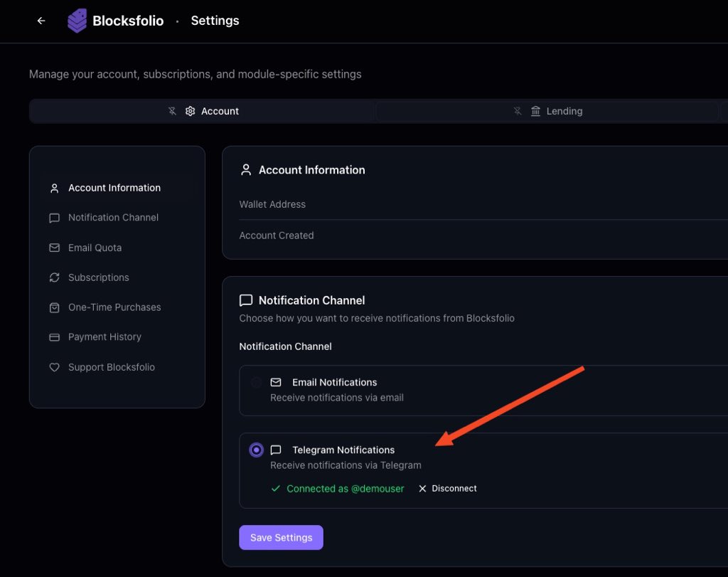Click the gear icon on the Account tab
This screenshot has height=577, width=728.
coord(191,111)
